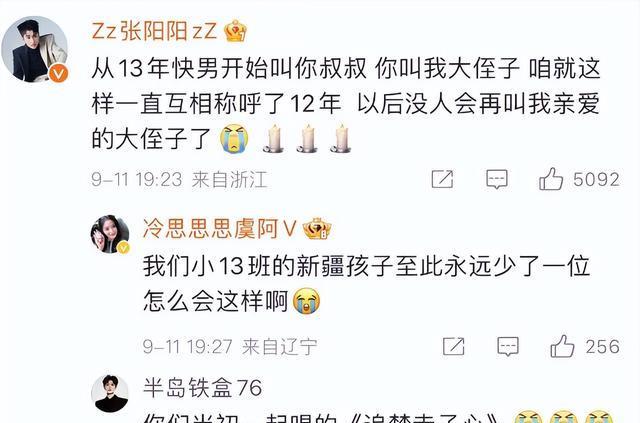
Task: Reply to Zz张阳阳zZ's comment via bubble icon
Action: [497, 179]
